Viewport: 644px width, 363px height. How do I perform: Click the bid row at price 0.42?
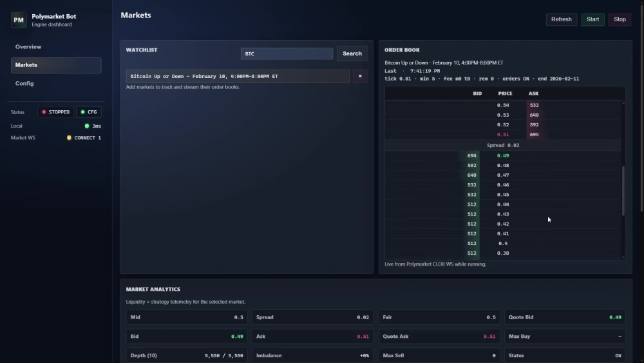pyautogui.click(x=503, y=224)
